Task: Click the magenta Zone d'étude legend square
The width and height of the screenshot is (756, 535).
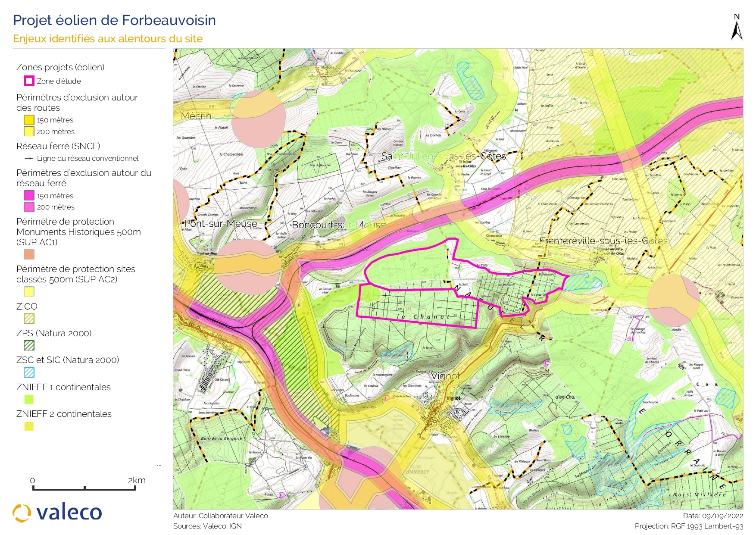Action: 29,81
